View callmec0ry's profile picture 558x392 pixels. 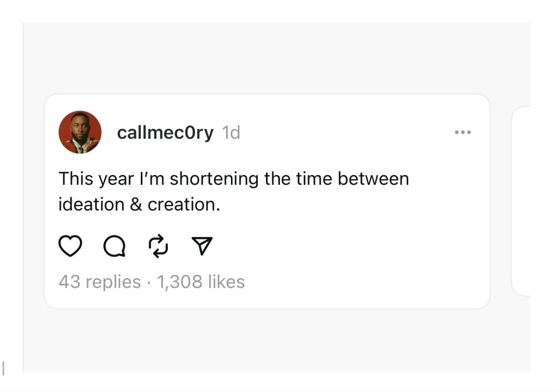[80, 132]
